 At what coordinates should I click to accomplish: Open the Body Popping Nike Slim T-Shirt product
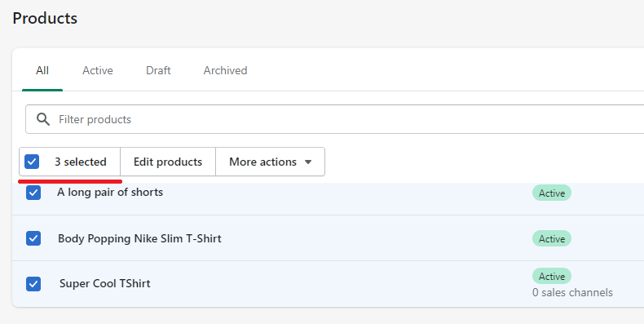pyautogui.click(x=139, y=238)
